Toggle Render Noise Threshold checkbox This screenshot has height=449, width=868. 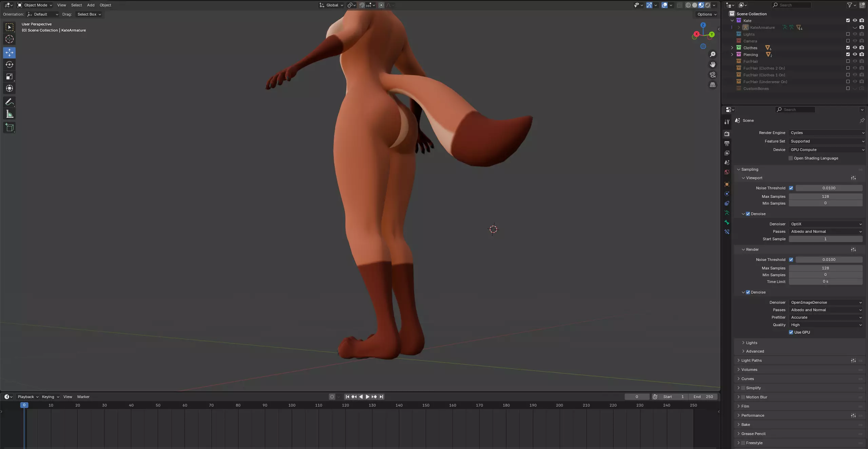(791, 260)
